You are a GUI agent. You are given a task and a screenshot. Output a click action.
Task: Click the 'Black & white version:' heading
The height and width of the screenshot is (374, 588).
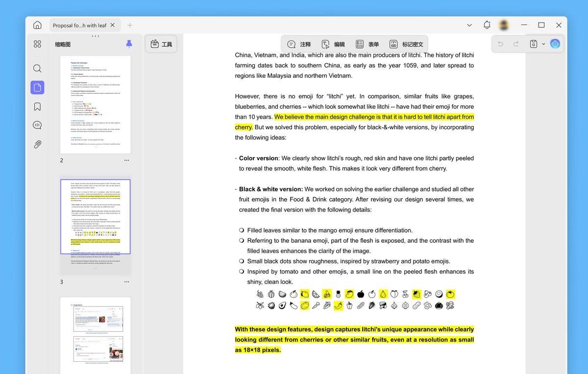pyautogui.click(x=271, y=189)
